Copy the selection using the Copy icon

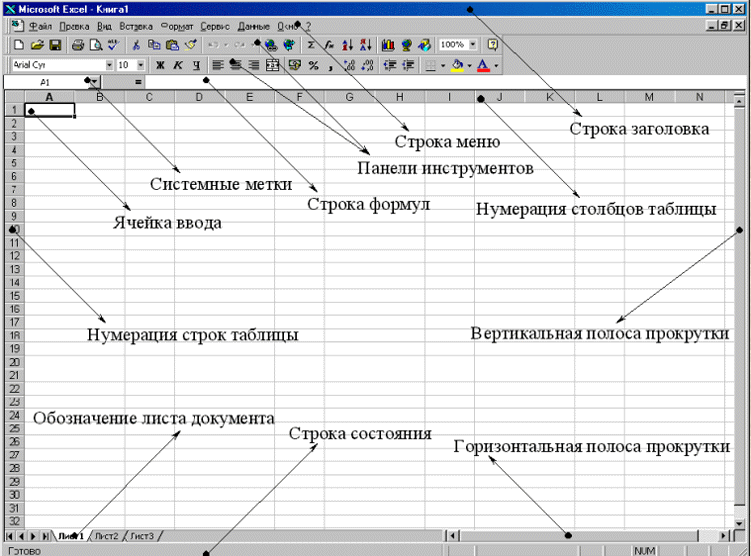(154, 45)
